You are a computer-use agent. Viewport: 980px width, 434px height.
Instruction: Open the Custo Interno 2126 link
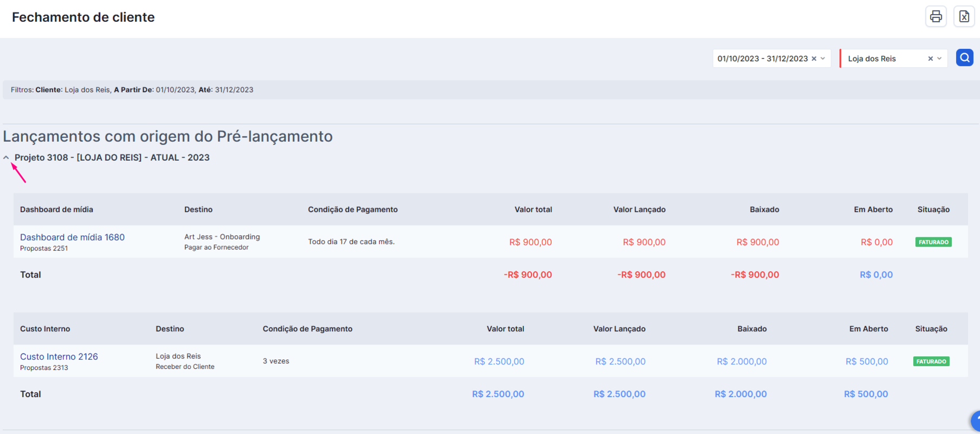click(59, 357)
